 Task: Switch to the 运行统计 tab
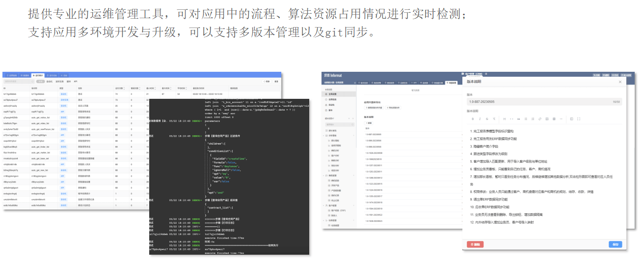pyautogui.click(x=38, y=75)
